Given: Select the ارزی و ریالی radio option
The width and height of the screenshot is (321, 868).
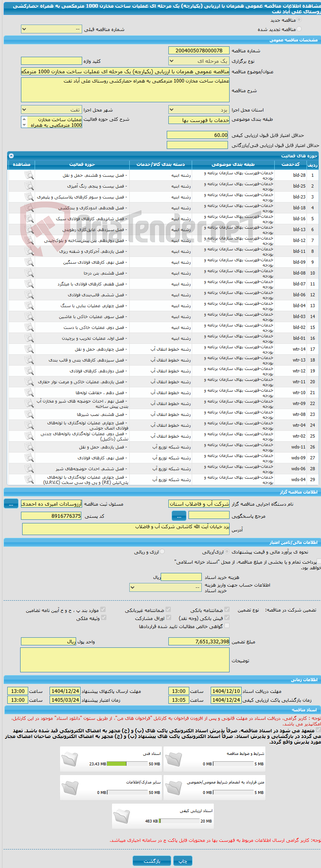Looking at the screenshot, I should (x=163, y=552).
